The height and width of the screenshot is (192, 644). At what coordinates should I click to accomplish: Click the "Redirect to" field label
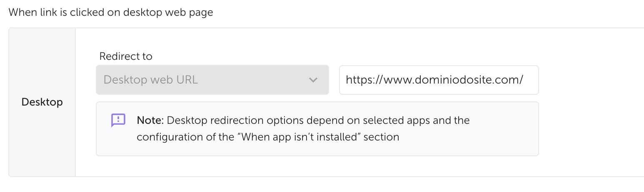[x=126, y=56]
